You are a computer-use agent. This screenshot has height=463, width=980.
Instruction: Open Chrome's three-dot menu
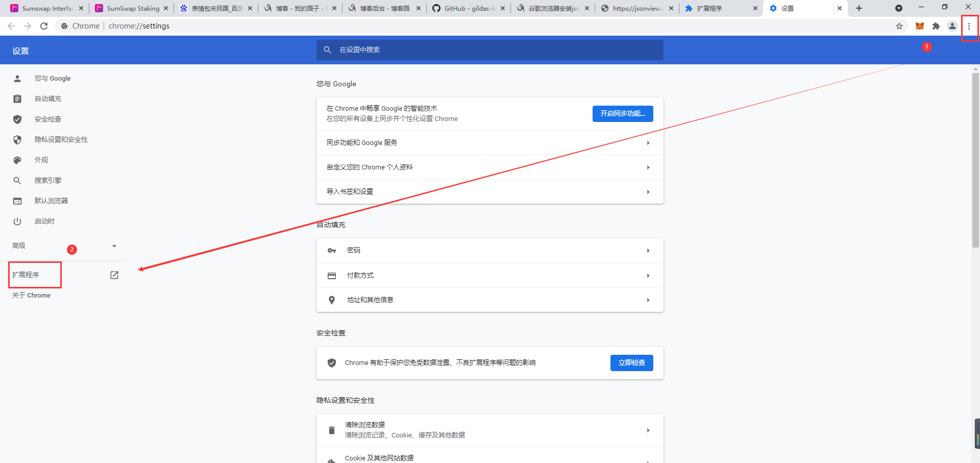(x=969, y=26)
